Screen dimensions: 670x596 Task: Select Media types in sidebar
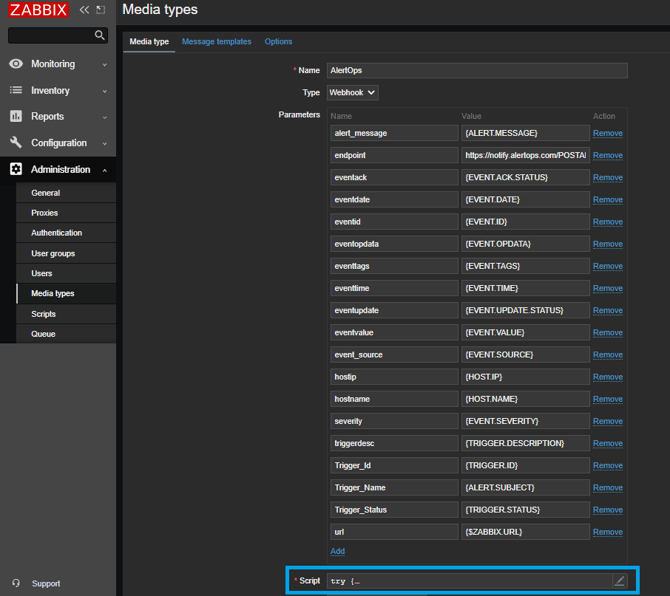click(x=52, y=293)
